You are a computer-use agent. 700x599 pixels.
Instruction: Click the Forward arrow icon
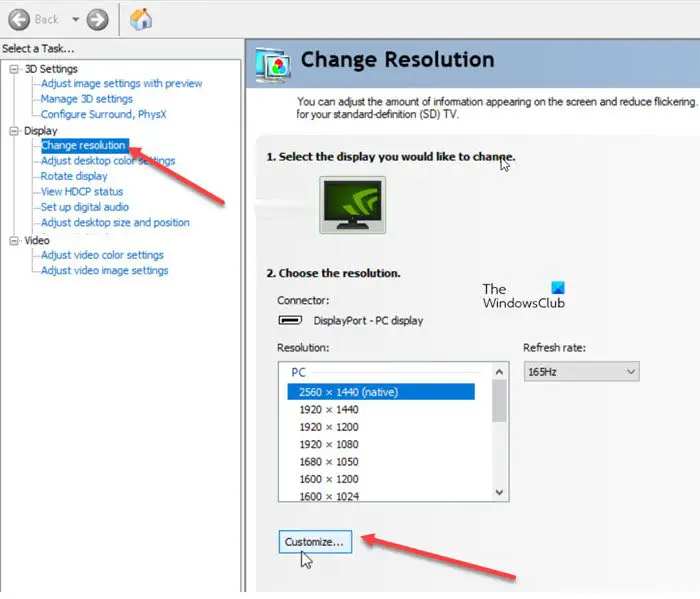pyautogui.click(x=97, y=20)
